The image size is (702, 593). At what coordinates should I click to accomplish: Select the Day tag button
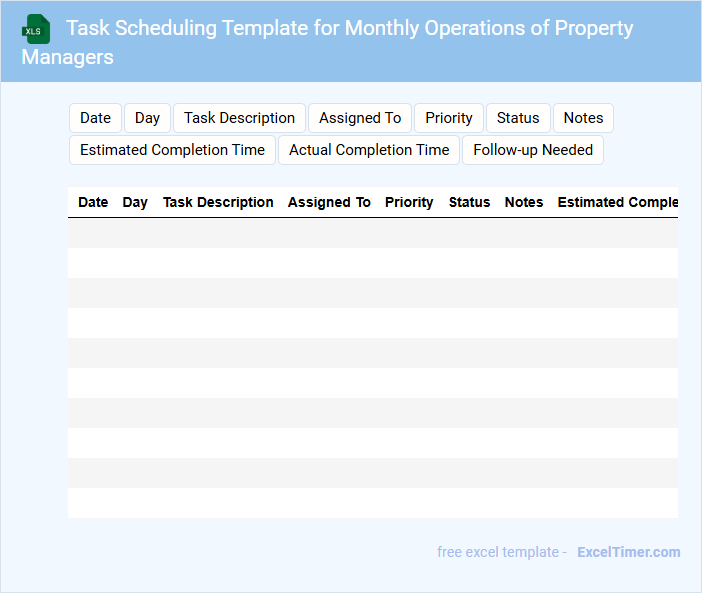147,118
